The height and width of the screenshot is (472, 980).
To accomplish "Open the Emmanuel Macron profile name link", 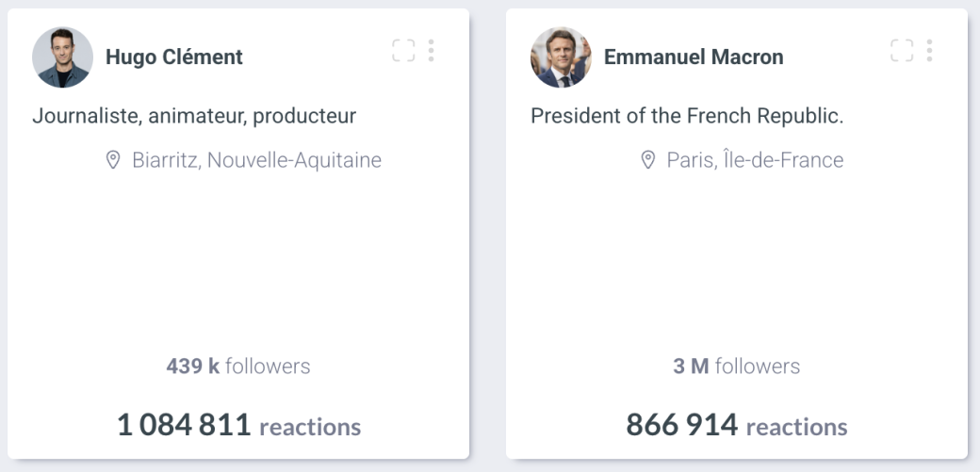I will pyautogui.click(x=694, y=57).
